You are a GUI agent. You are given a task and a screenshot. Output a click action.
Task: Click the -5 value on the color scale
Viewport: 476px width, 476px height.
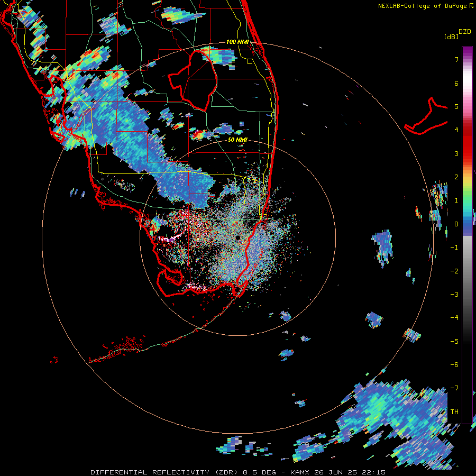[454, 342]
